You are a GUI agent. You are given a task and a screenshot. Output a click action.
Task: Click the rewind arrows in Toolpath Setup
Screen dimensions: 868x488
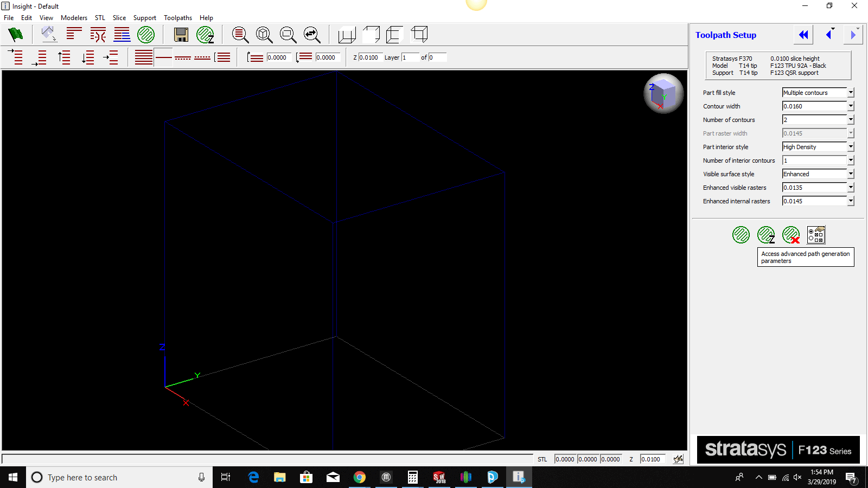click(x=803, y=34)
